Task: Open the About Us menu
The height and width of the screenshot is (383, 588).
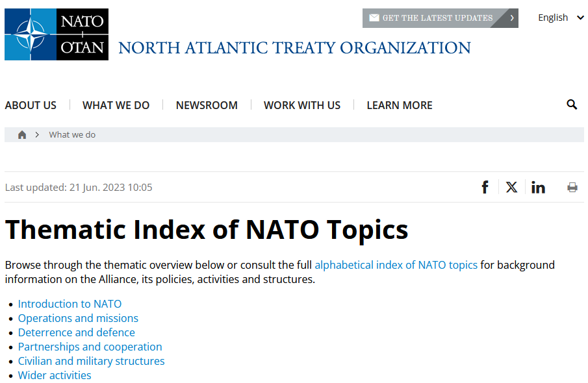Action: coord(31,105)
